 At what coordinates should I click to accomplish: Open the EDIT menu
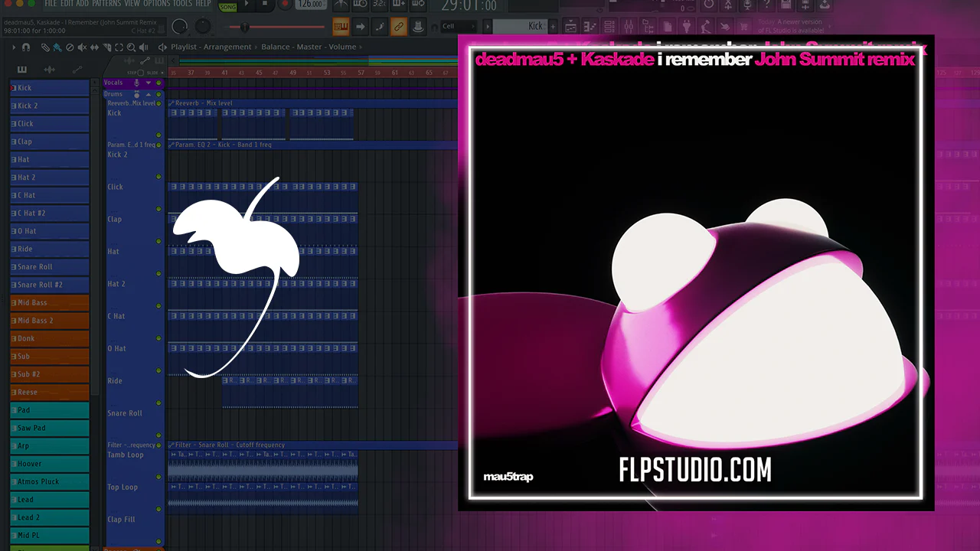click(67, 4)
